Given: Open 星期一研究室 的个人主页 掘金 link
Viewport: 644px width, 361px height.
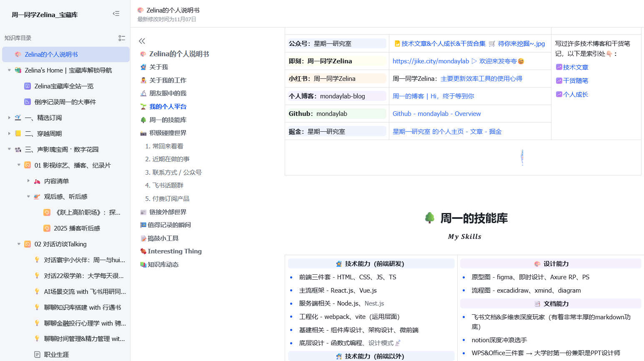Looking at the screenshot, I should (x=447, y=132).
